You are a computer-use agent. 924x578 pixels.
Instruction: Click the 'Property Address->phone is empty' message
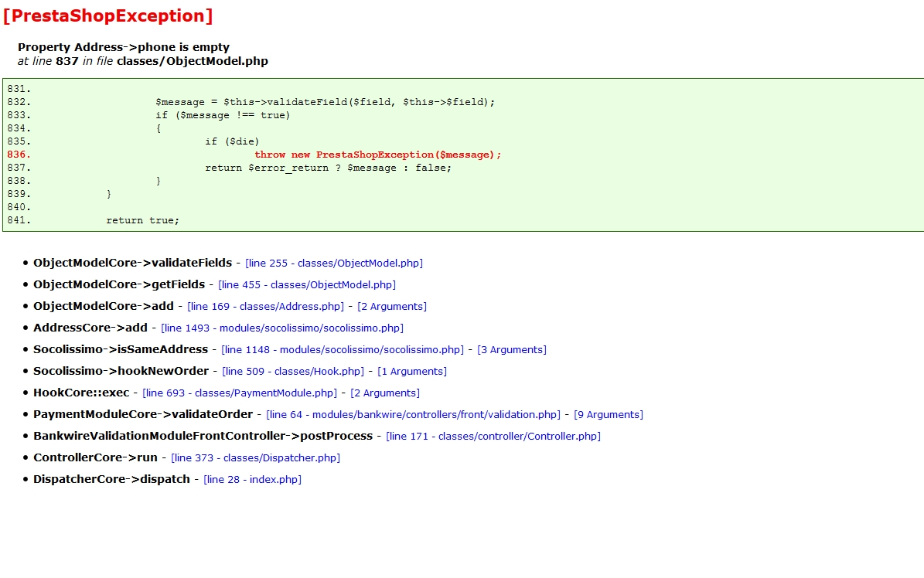(124, 47)
